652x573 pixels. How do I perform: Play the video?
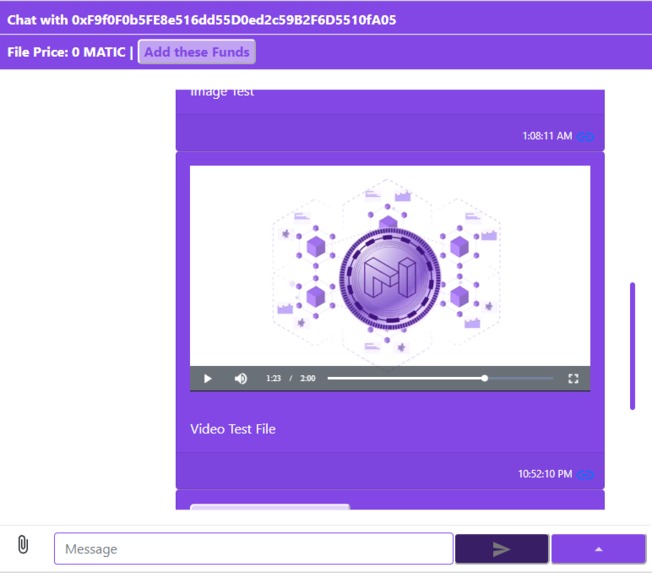click(207, 378)
